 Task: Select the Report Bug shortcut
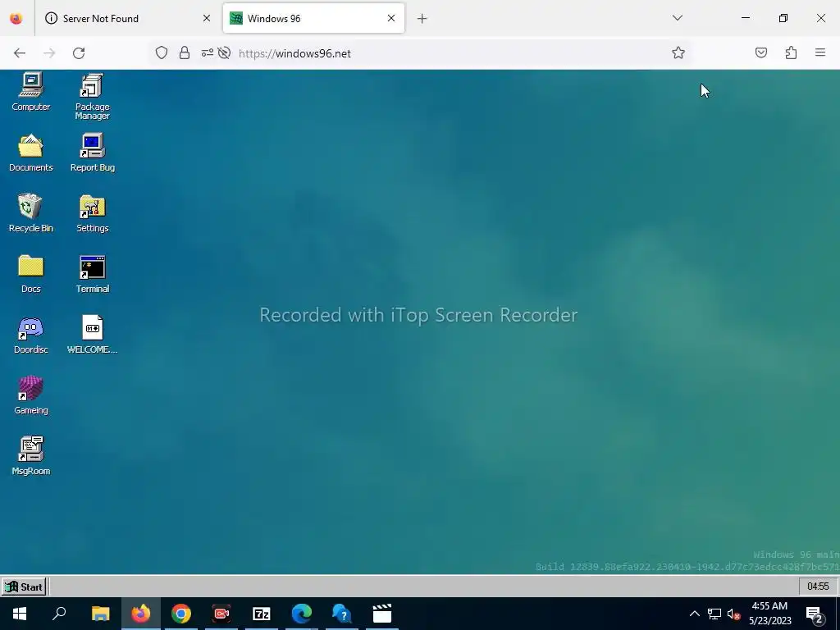[x=92, y=153]
